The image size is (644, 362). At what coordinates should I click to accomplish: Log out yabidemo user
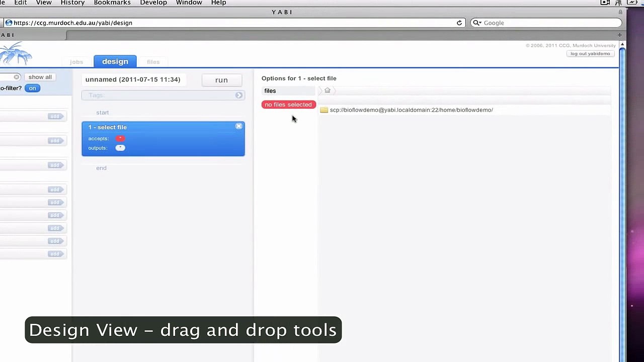click(x=590, y=53)
